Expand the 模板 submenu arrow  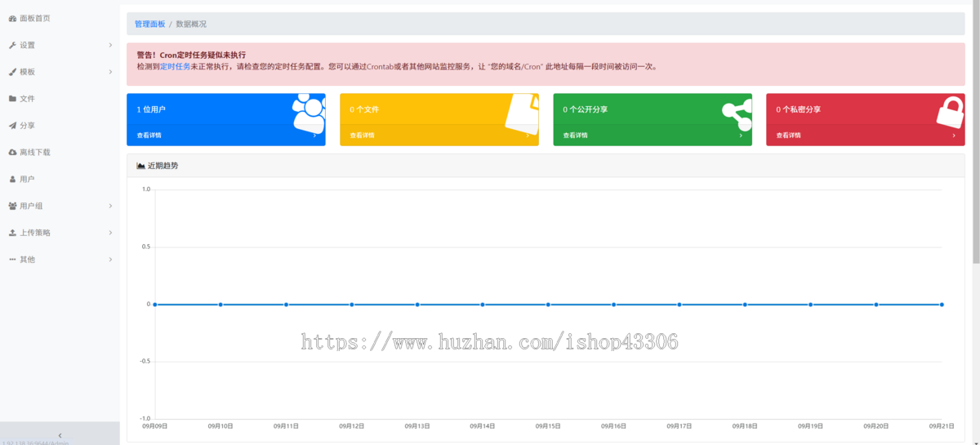110,72
